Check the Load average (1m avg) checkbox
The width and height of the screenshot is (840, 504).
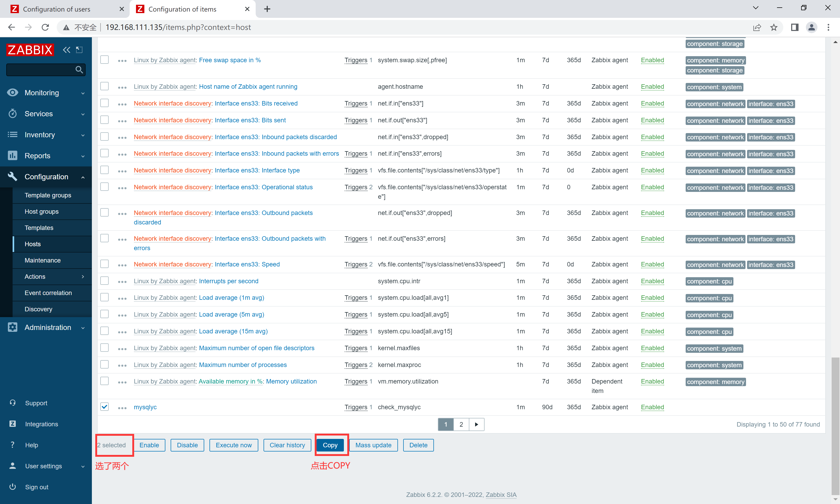point(104,297)
